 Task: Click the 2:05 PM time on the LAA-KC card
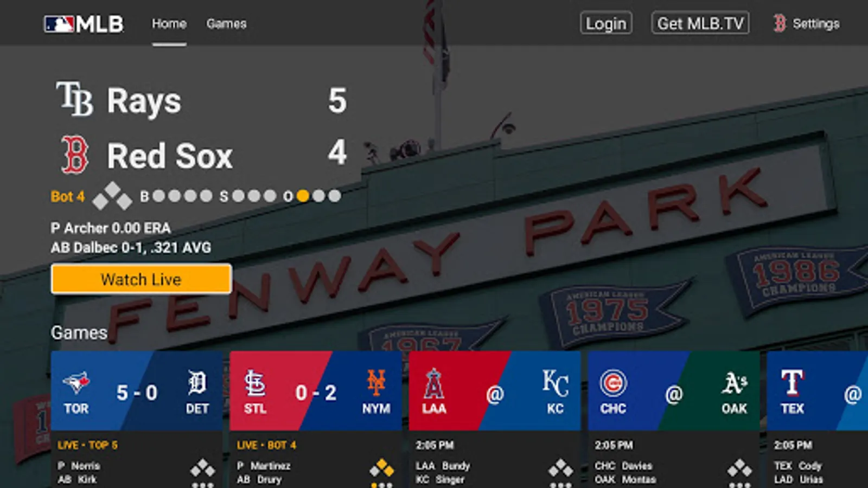point(435,445)
